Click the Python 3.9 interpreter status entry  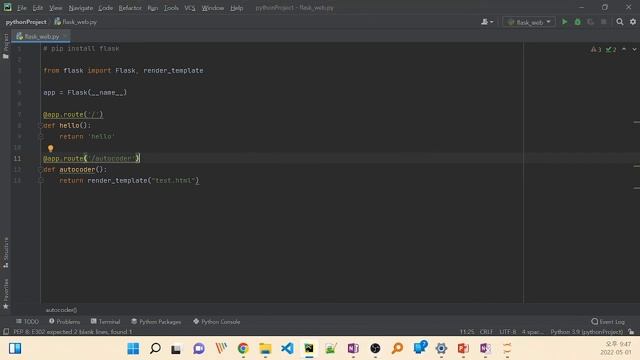[587, 332]
